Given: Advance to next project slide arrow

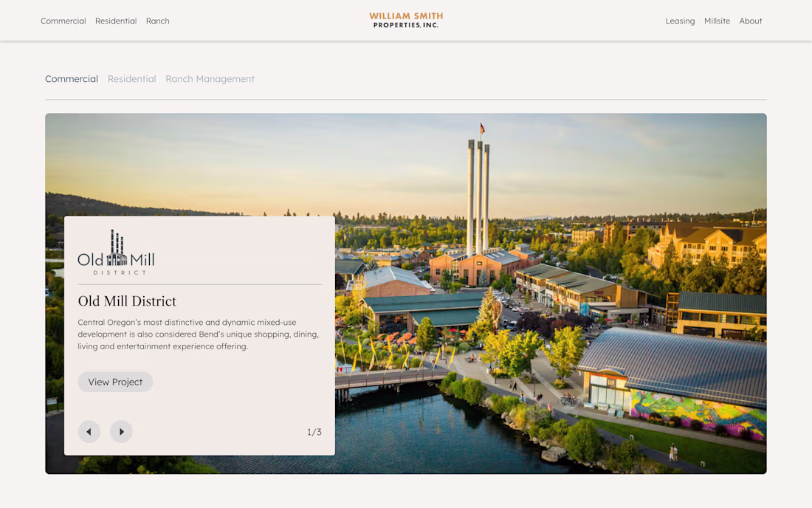Looking at the screenshot, I should click(x=121, y=431).
